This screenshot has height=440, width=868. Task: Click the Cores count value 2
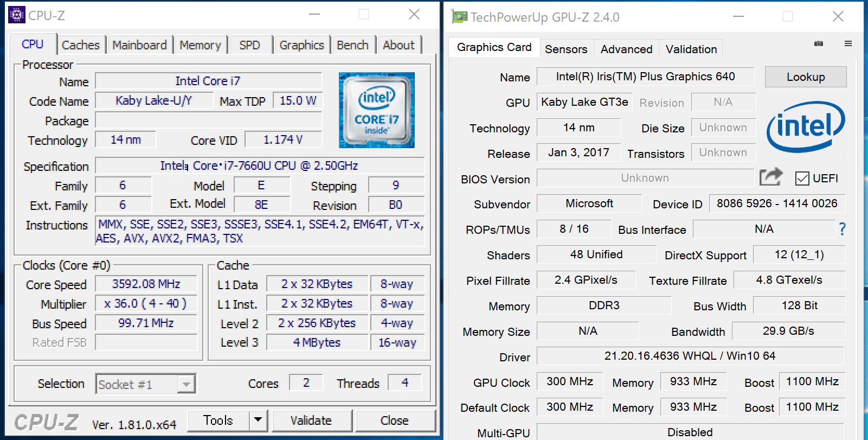pos(306,382)
